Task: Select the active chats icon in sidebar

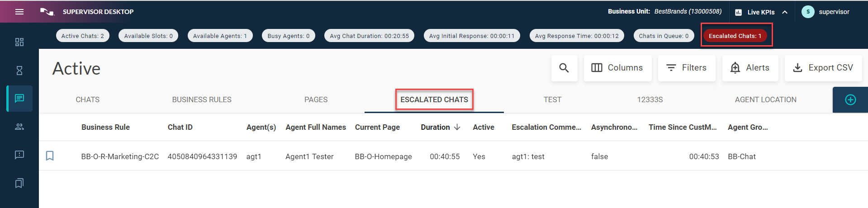Action: [19, 99]
